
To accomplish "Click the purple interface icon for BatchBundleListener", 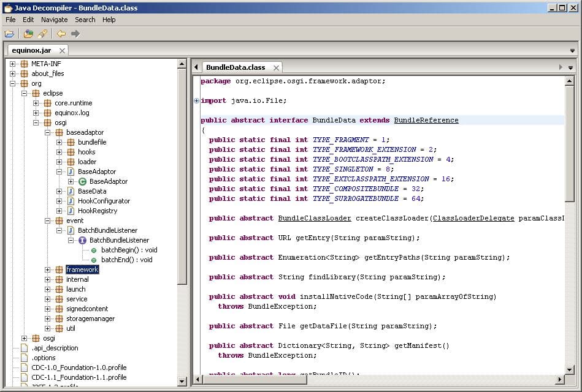I will pos(83,240).
